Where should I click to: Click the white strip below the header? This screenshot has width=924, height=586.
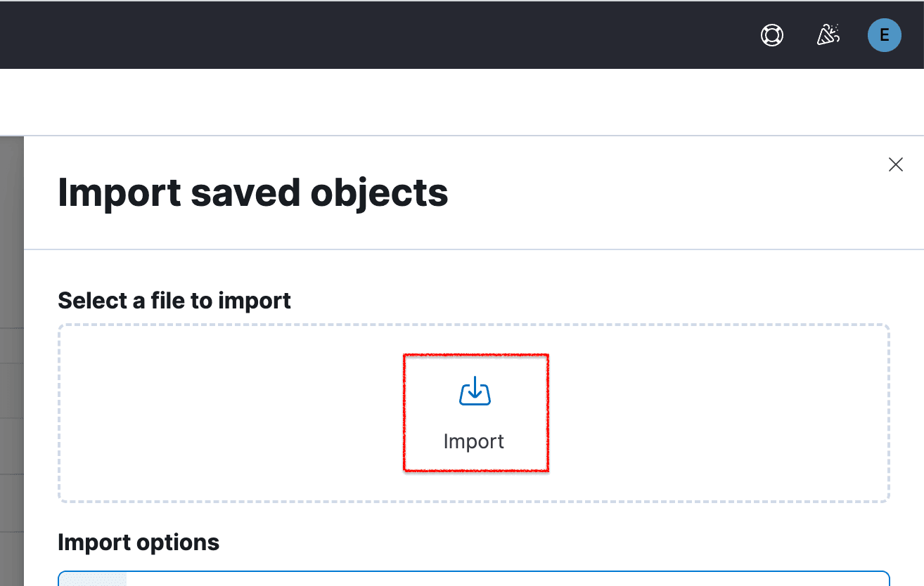pos(422,102)
